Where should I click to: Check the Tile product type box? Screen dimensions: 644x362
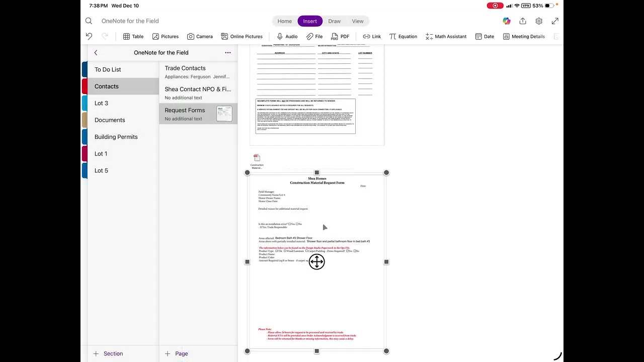click(276, 251)
